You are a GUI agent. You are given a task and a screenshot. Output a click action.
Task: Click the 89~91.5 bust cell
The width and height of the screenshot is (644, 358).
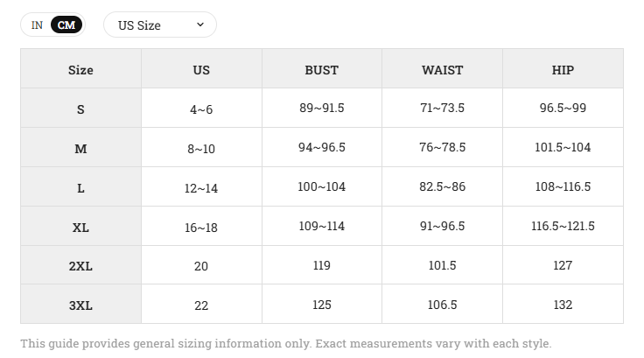pos(322,108)
